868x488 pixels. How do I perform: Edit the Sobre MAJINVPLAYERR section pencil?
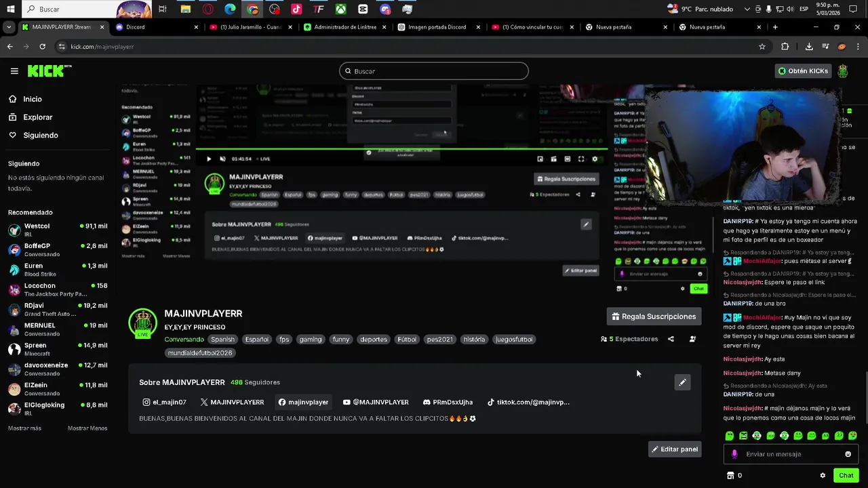tap(682, 382)
